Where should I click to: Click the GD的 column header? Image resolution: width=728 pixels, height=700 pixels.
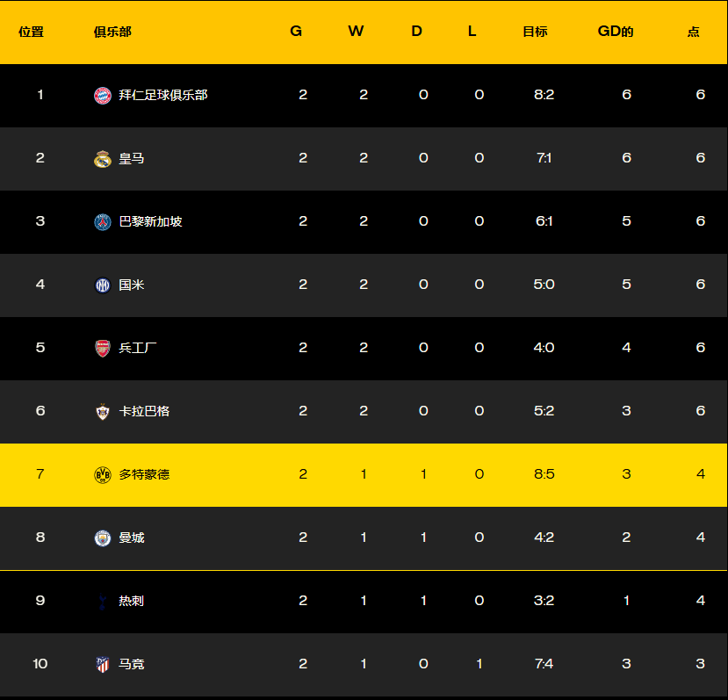615,32
